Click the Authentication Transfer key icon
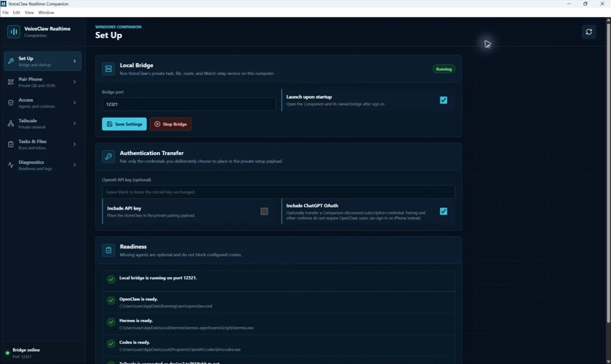 [x=108, y=156]
